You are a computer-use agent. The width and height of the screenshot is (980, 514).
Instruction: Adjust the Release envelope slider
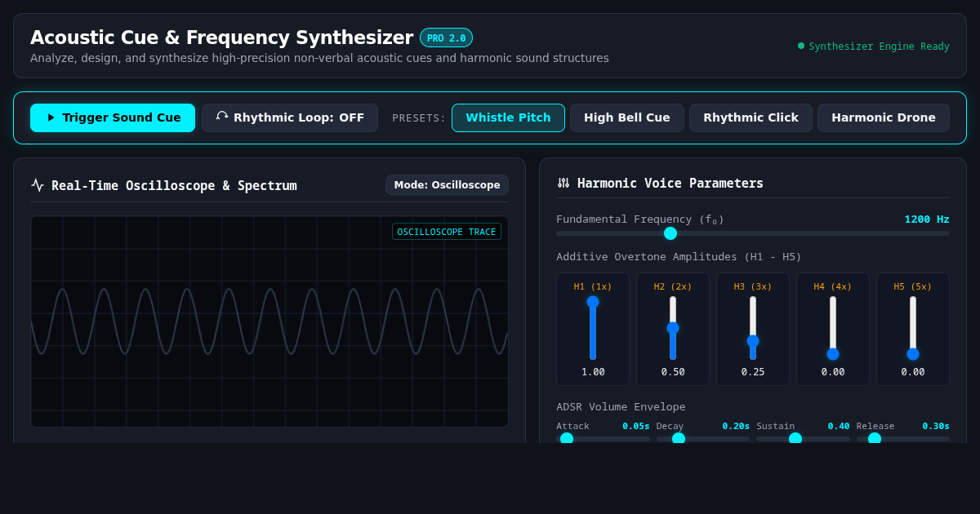(903, 438)
